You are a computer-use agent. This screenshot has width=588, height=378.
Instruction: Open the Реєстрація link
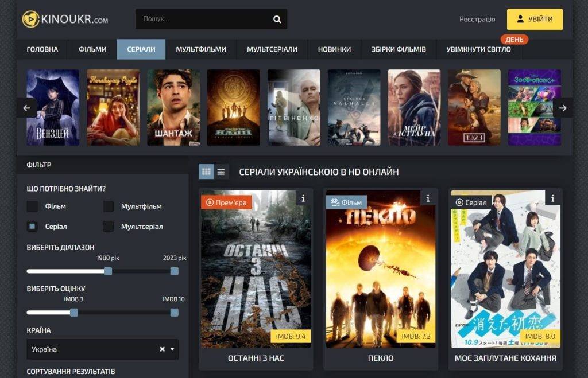point(477,19)
